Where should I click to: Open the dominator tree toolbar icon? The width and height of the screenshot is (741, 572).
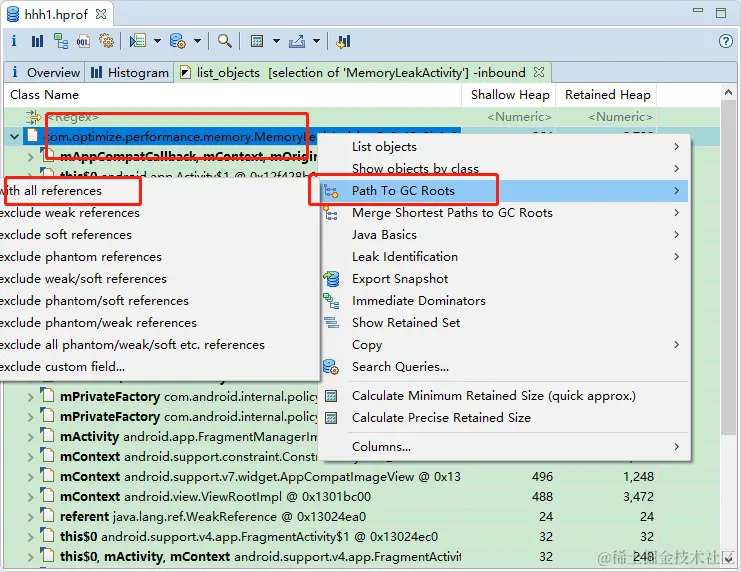(x=60, y=41)
